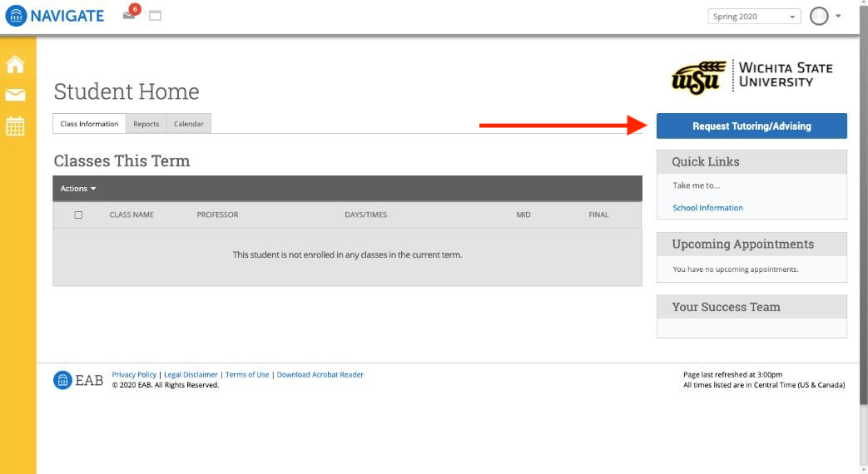The width and height of the screenshot is (868, 474).
Task: Click the 'Take me to...' text
Action: 697,185
